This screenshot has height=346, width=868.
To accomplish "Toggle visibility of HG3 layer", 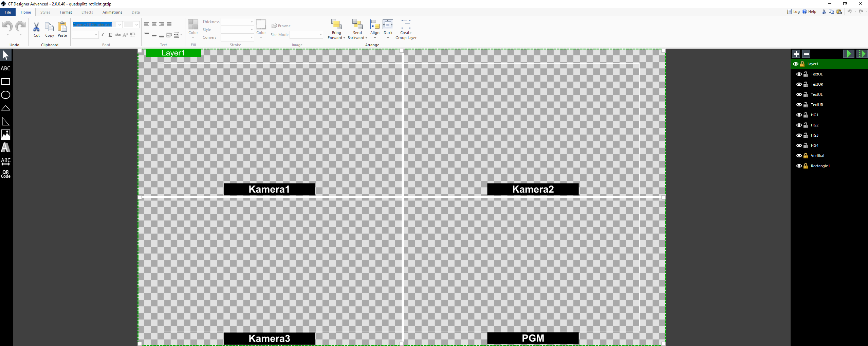I will 799,135.
